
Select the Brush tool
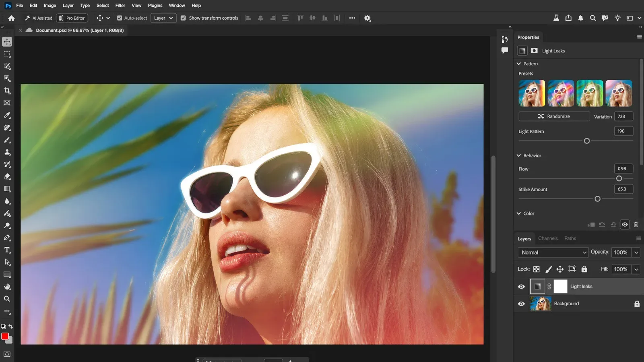tap(7, 140)
